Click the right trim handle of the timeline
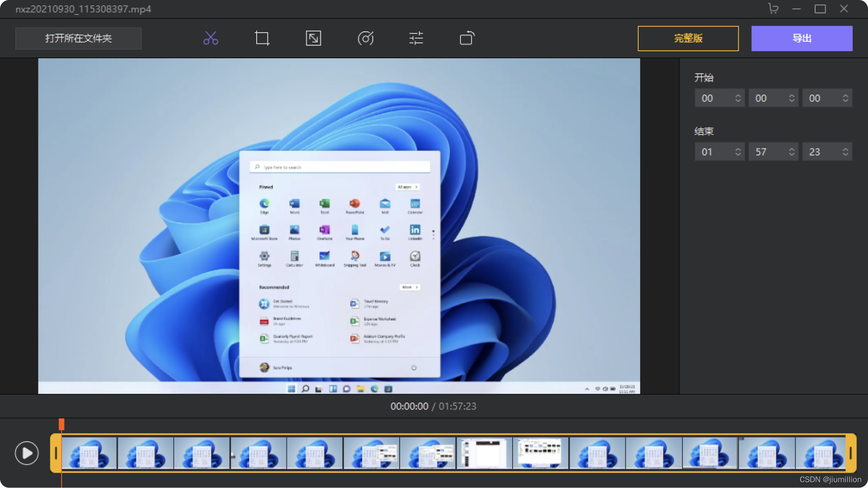Viewport: 868px width, 488px height. 851,453
